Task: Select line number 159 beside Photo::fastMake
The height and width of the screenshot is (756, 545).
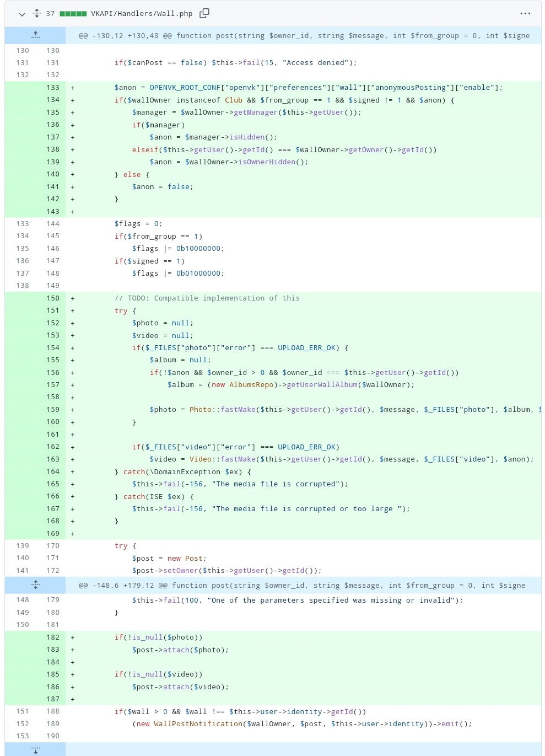Action: point(53,409)
